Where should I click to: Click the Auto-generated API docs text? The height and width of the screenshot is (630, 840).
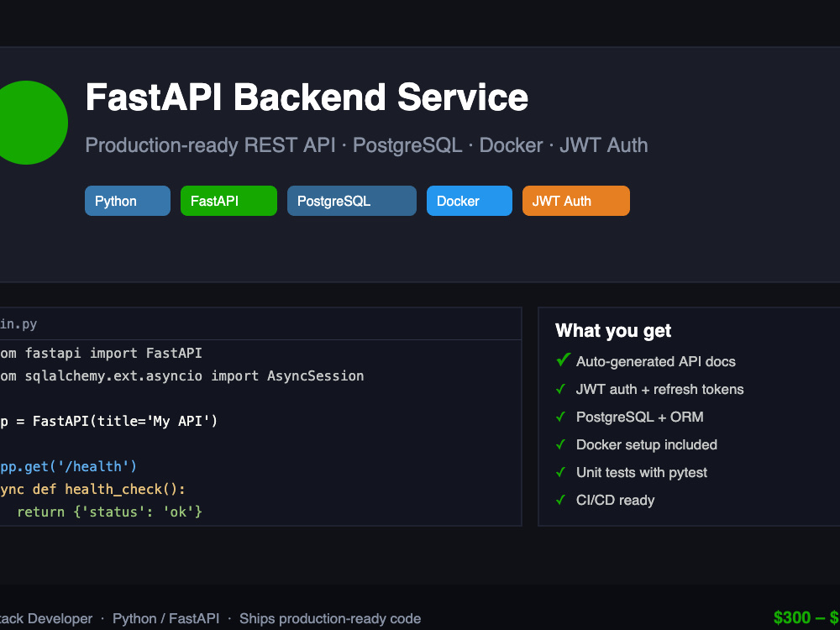tap(656, 361)
